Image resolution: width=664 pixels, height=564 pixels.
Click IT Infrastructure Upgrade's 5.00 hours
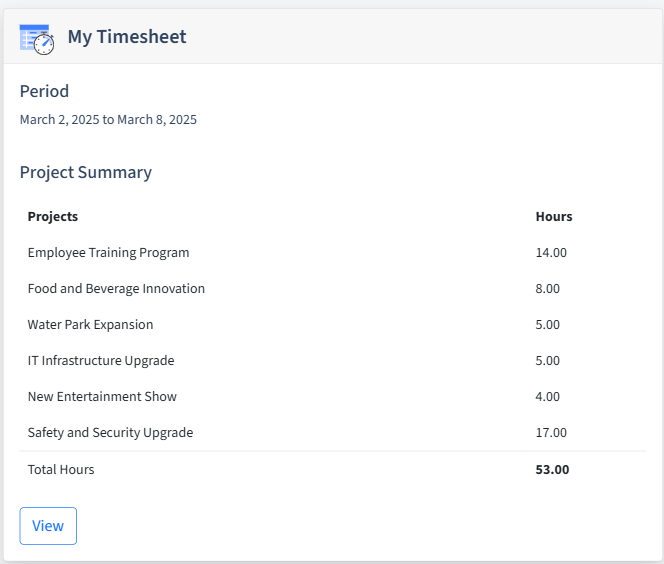548,360
